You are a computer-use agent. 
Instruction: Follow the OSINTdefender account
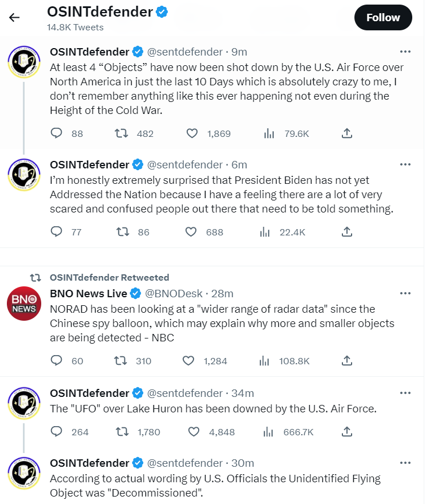(x=383, y=17)
